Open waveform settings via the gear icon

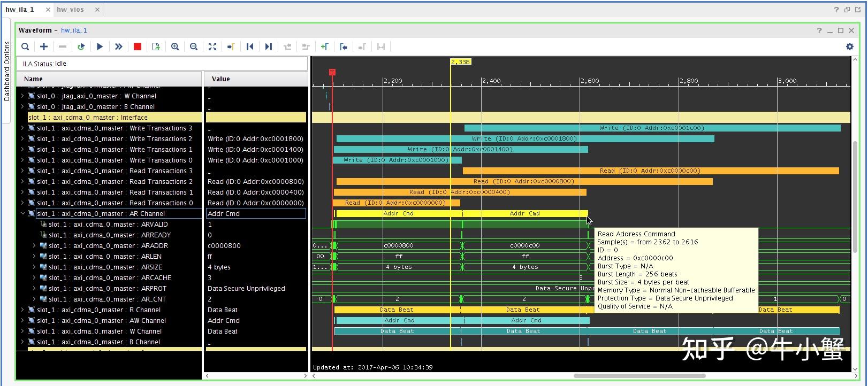point(849,47)
